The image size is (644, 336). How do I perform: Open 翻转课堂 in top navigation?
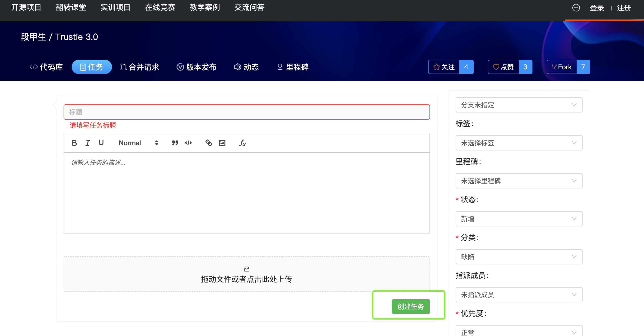[71, 8]
